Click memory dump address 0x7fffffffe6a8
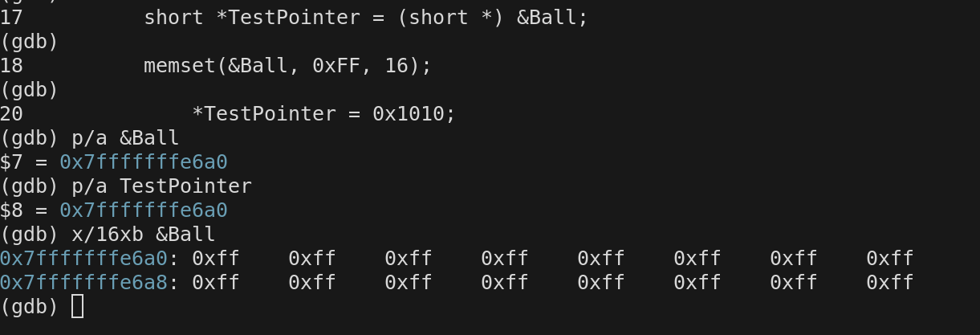The width and height of the screenshot is (980, 335). [83, 282]
